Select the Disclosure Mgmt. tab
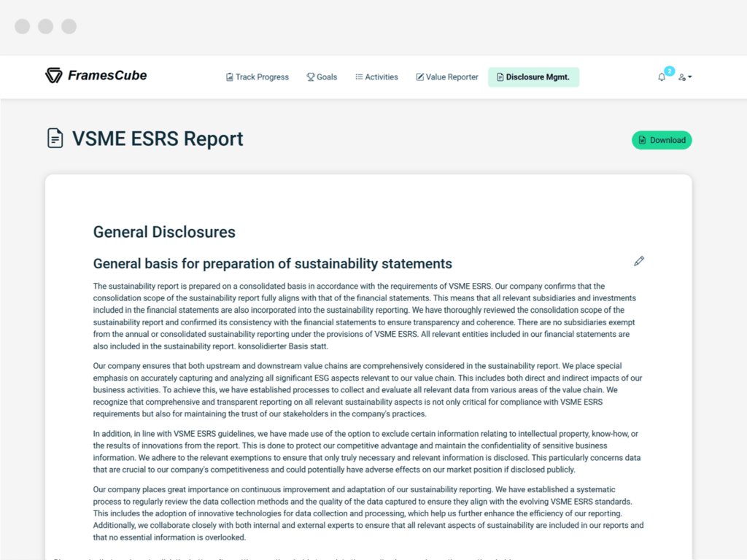Screen dimensions: 747x560 tap(533, 77)
